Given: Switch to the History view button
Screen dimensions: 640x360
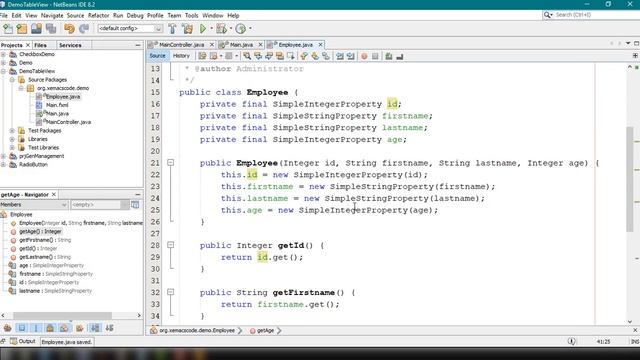Looking at the screenshot, I should point(181,56).
